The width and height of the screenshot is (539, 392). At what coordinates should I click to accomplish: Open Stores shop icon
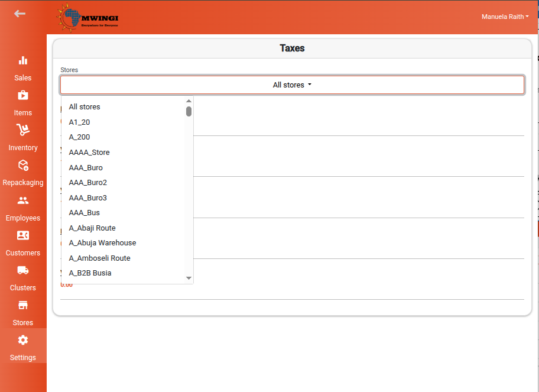click(23, 305)
